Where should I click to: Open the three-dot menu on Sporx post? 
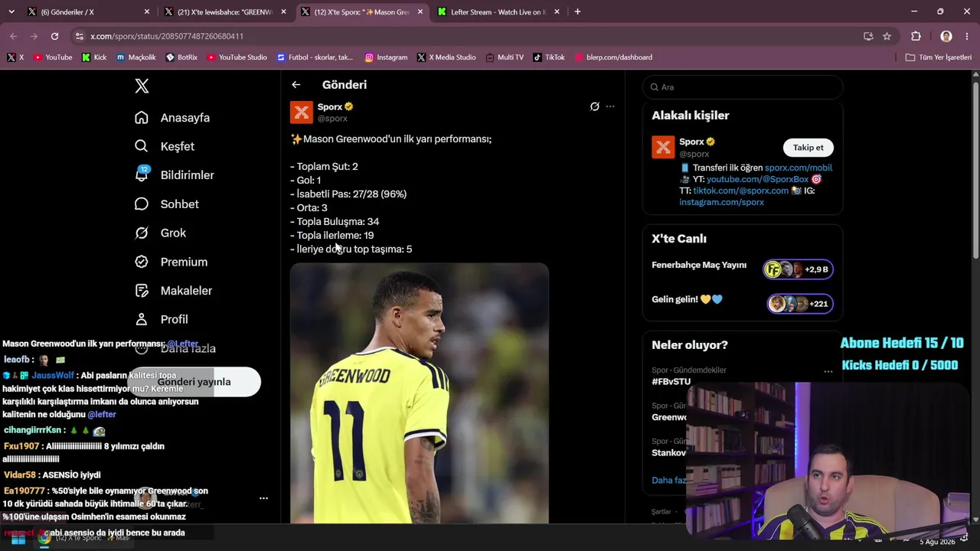[x=610, y=106]
